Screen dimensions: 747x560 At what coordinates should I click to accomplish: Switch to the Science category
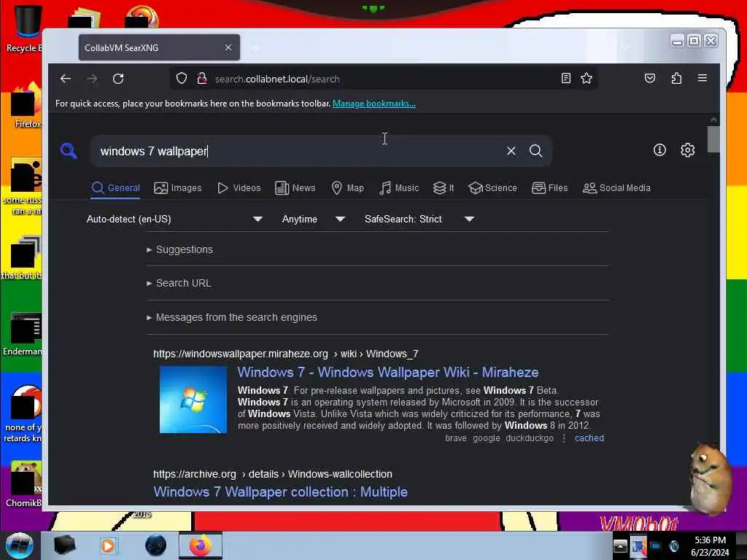pos(492,188)
